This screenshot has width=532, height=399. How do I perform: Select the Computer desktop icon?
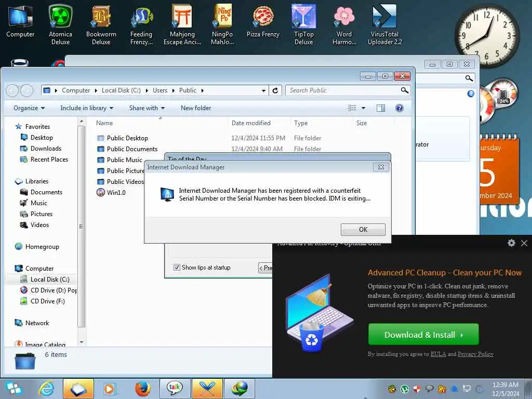click(20, 21)
